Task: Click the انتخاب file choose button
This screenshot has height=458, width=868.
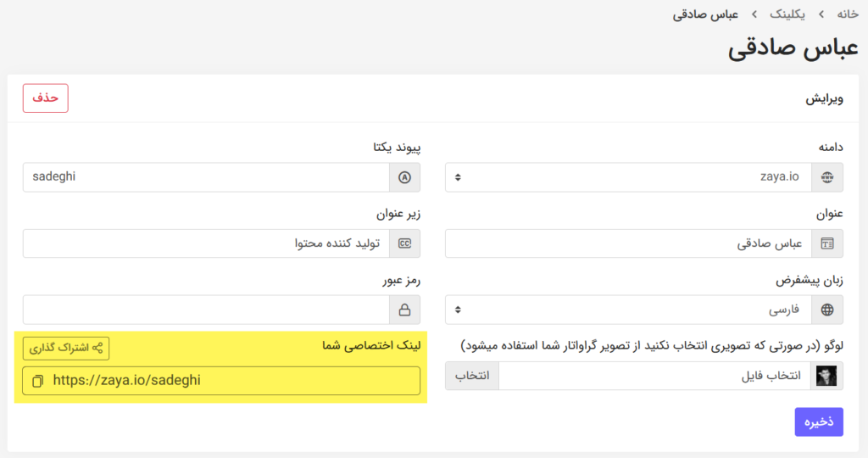Action: [x=472, y=376]
